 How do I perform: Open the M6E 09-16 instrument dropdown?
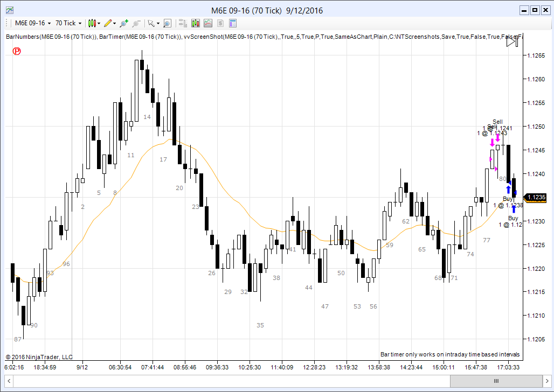33,23
